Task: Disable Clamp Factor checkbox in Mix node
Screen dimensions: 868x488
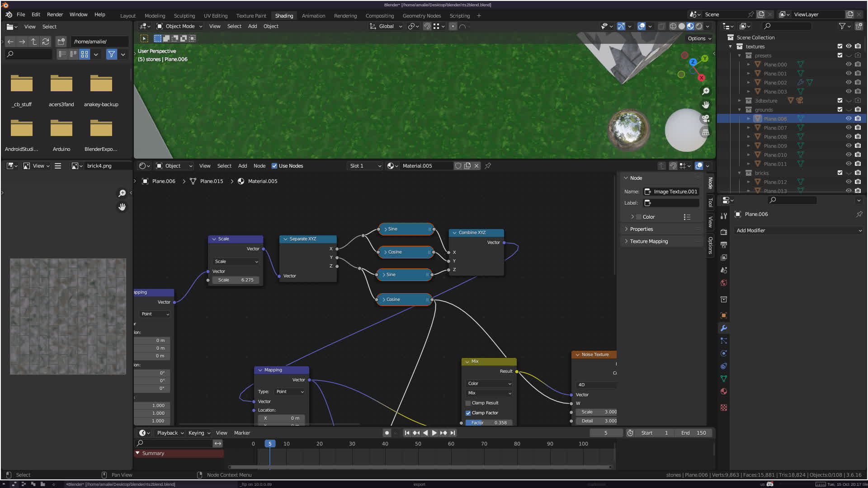Action: [x=468, y=413]
